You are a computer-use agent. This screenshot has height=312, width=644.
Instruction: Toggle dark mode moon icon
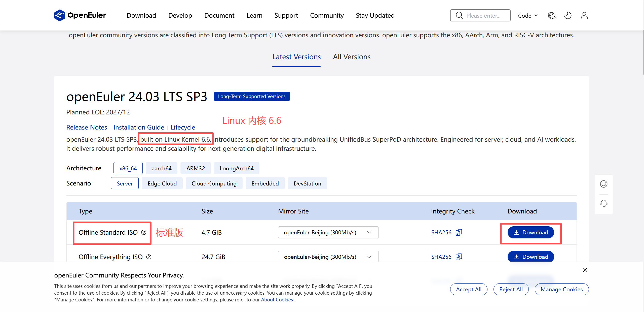[568, 16]
